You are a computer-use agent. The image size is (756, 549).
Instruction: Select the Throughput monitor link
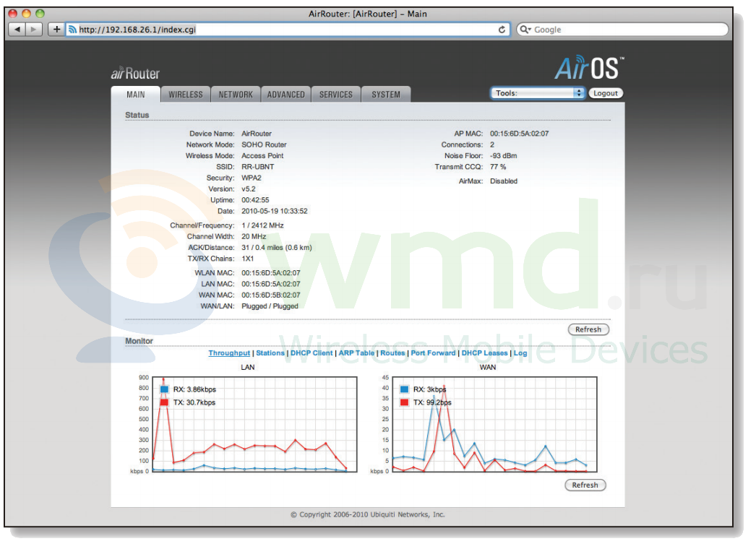click(x=229, y=353)
